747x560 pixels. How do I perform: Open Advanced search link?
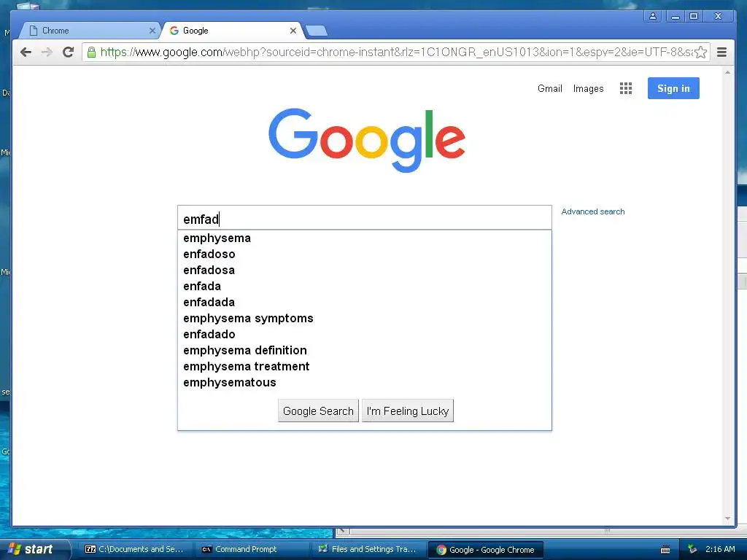pos(592,211)
